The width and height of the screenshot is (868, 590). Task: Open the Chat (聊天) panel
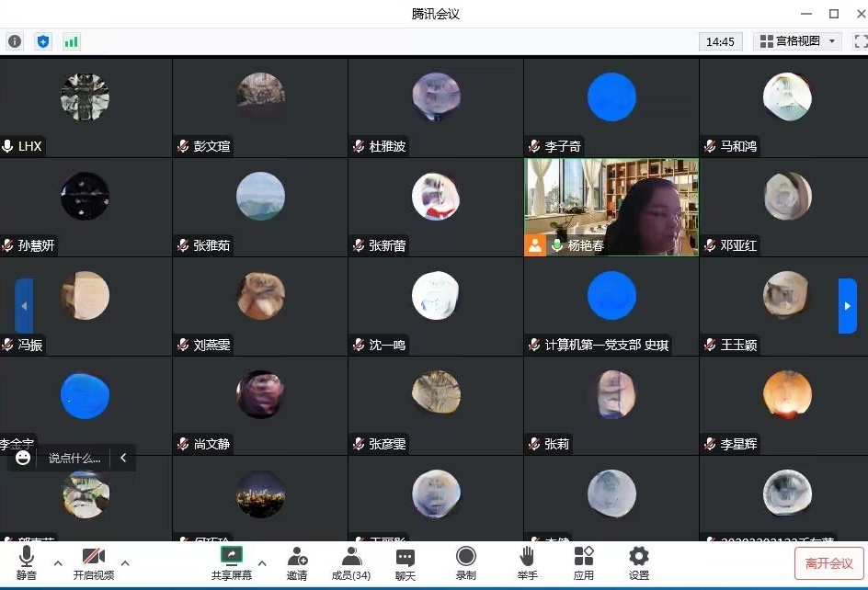tap(405, 563)
